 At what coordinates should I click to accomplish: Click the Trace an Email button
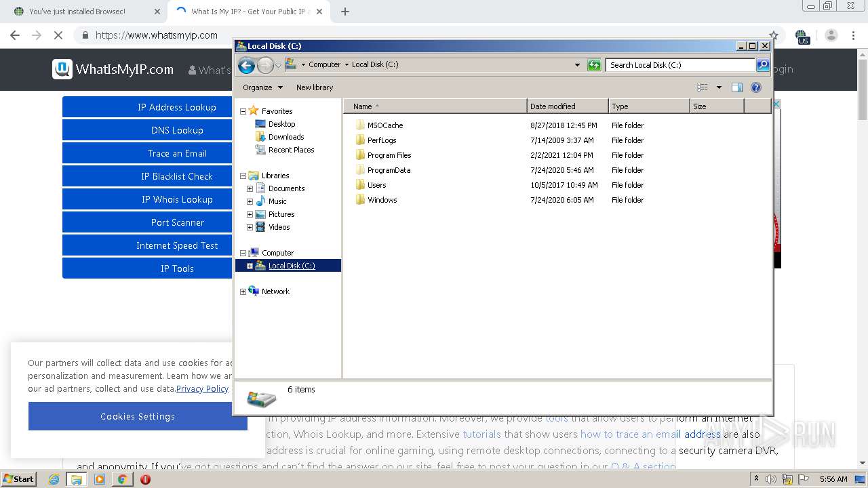point(147,153)
